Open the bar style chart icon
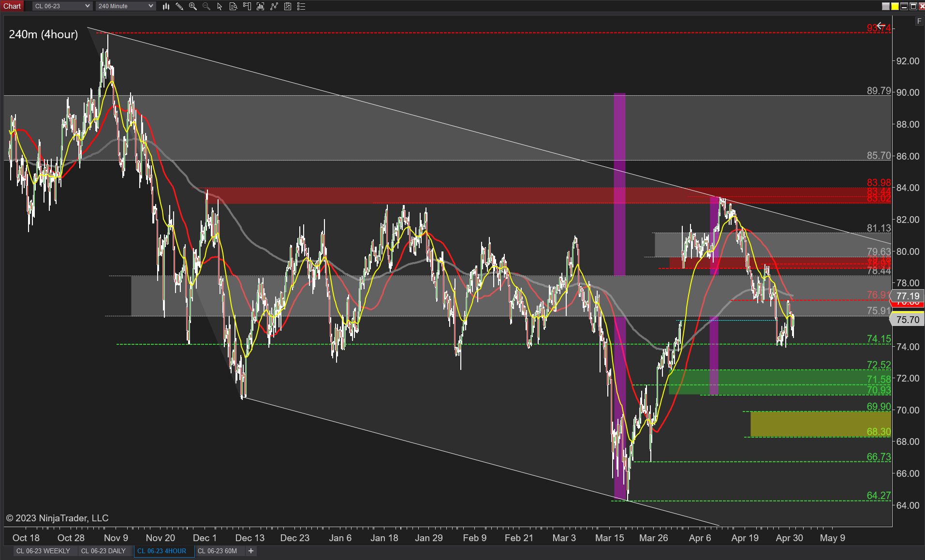 tap(166, 6)
